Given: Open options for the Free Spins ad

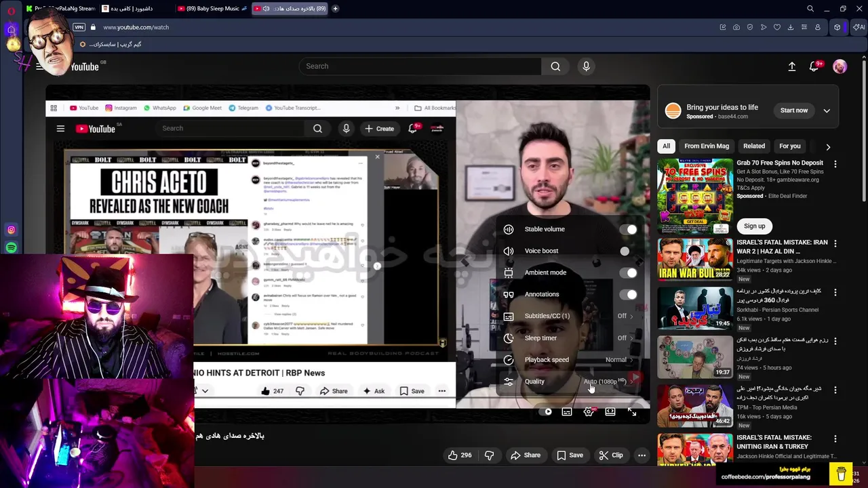Looking at the screenshot, I should click(x=835, y=164).
